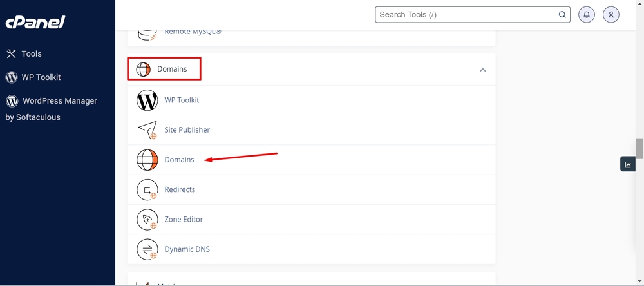Click the Domains section header title

[172, 69]
